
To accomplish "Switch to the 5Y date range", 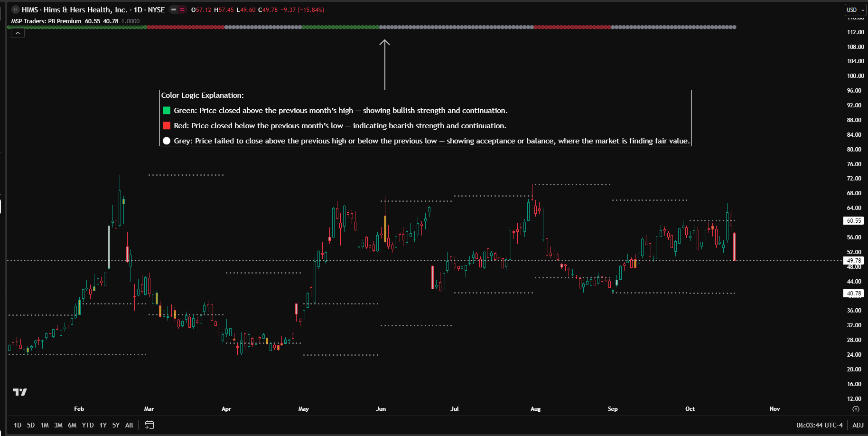I will click(116, 425).
